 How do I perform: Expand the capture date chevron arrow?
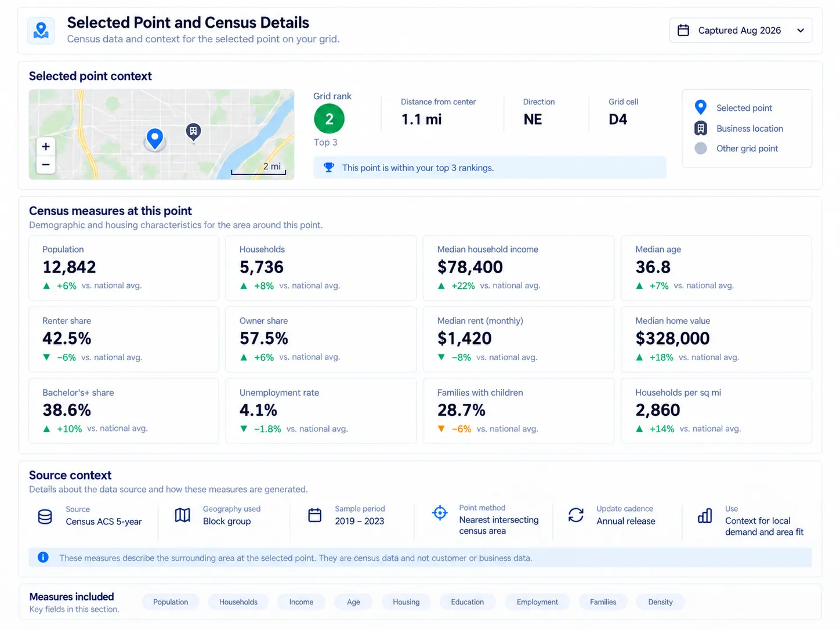801,30
